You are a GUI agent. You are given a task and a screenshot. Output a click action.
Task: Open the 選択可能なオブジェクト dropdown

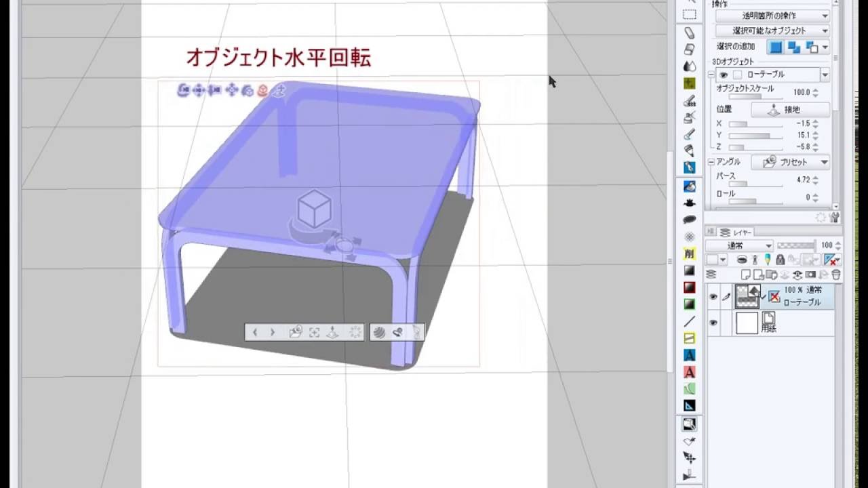(772, 30)
